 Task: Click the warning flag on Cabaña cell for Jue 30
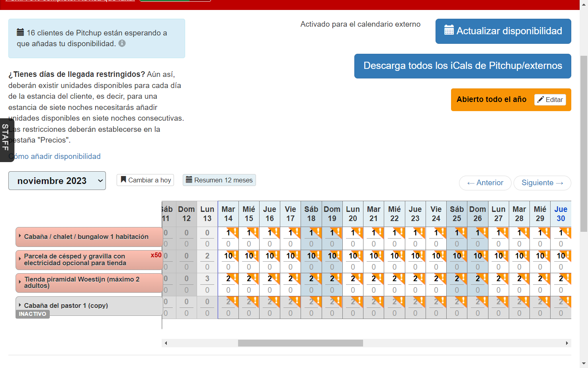click(x=567, y=231)
